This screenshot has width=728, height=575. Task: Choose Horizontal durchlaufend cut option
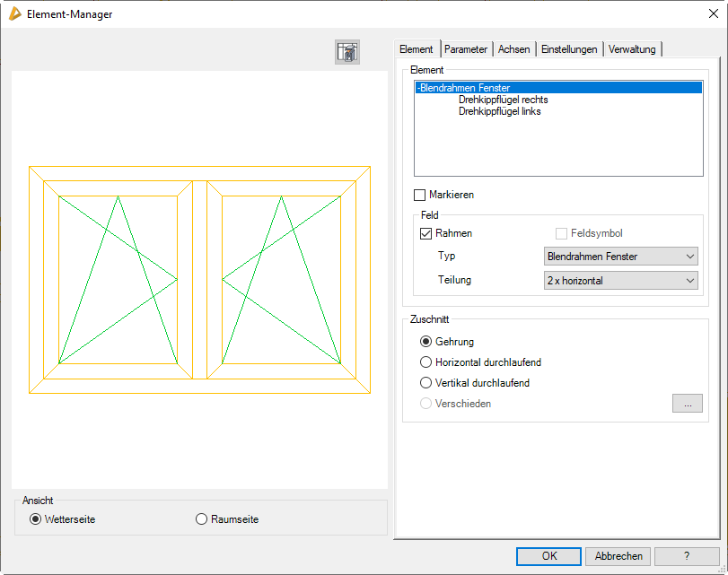point(426,362)
